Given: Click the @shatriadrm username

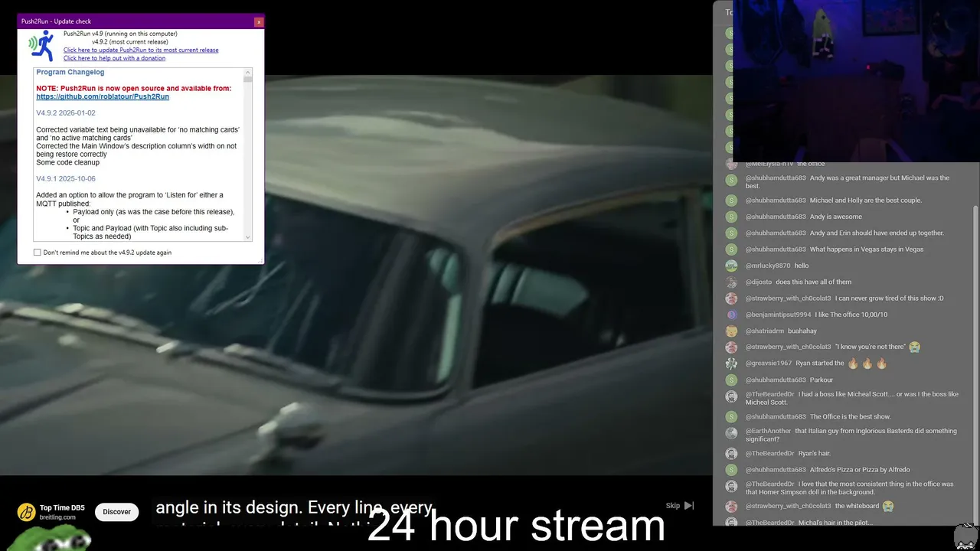Looking at the screenshot, I should 765,331.
